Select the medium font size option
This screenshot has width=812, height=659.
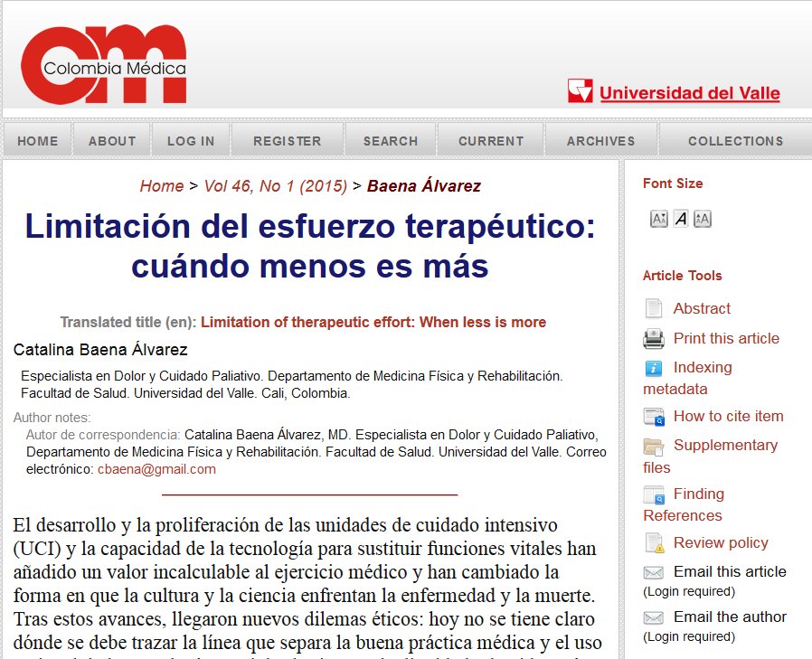679,218
